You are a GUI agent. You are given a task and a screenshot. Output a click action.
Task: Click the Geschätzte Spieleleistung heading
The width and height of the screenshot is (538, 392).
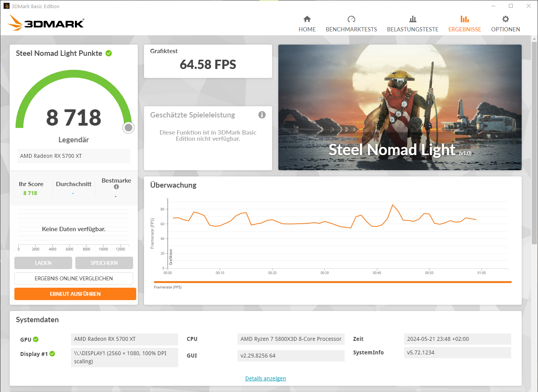193,115
